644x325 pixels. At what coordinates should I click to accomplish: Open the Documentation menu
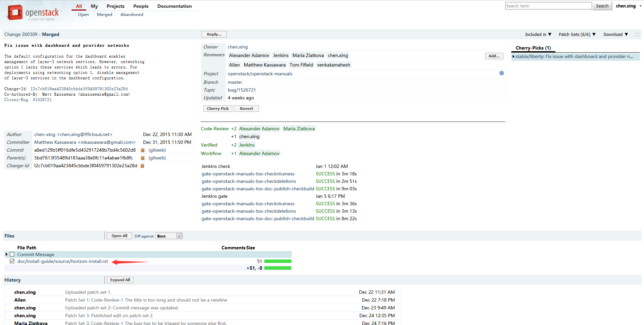tap(174, 6)
